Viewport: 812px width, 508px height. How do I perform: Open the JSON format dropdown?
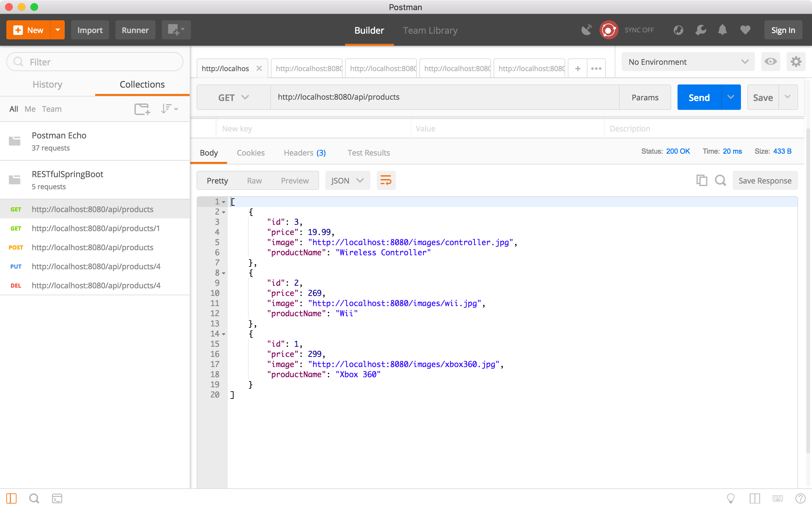click(x=348, y=180)
